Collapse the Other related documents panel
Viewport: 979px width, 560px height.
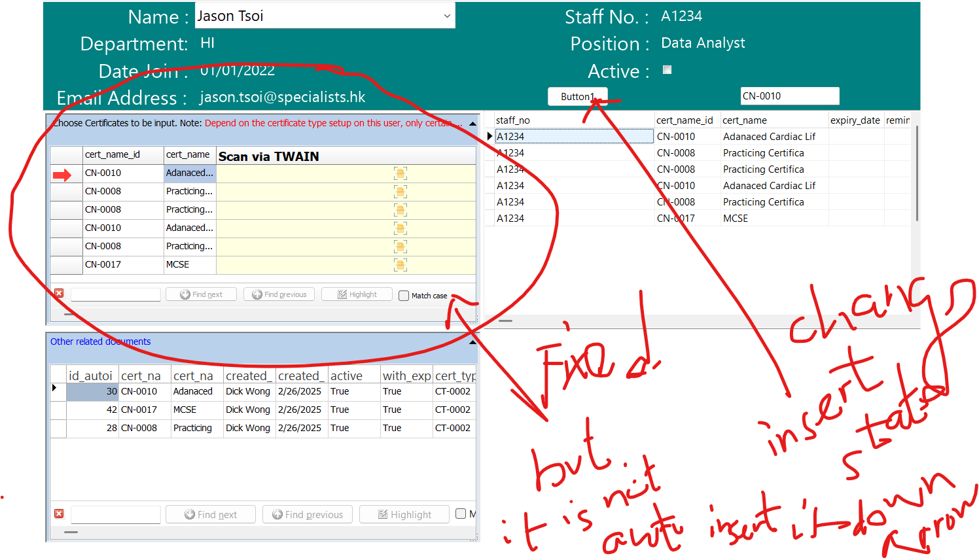tap(472, 341)
